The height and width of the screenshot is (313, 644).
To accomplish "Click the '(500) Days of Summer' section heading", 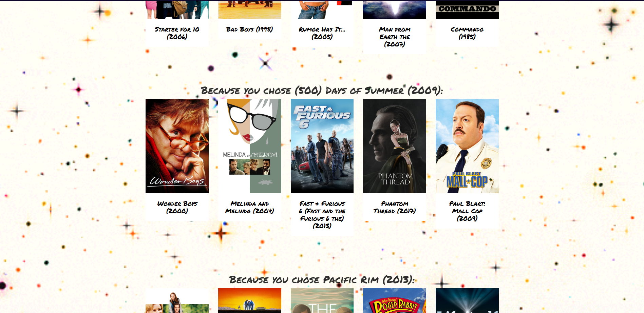I will 322,91.
